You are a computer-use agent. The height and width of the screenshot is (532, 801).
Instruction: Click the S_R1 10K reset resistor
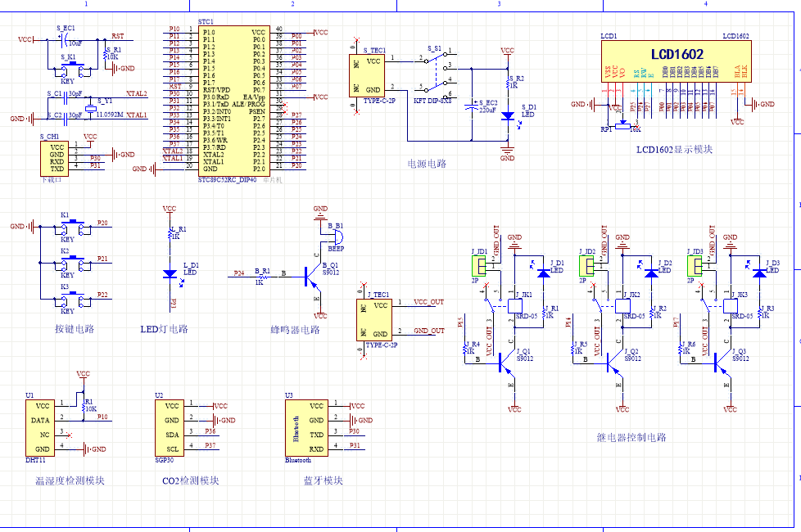105,53
